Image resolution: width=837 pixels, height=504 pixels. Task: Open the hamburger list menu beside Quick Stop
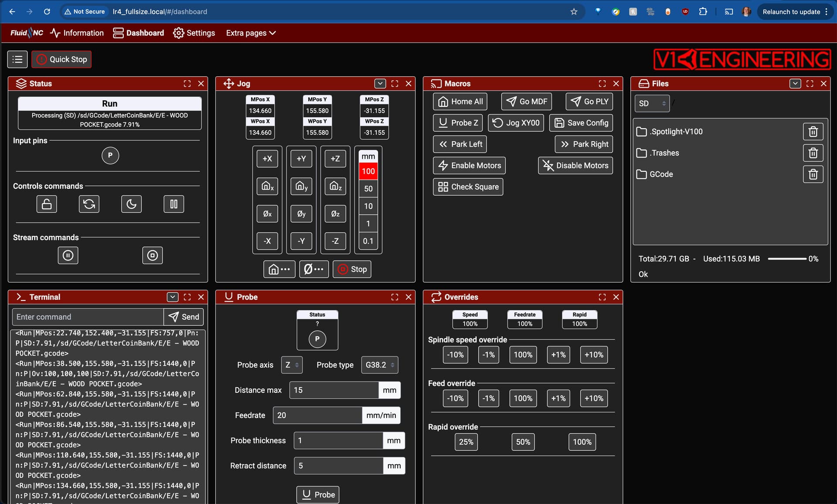tap(17, 59)
